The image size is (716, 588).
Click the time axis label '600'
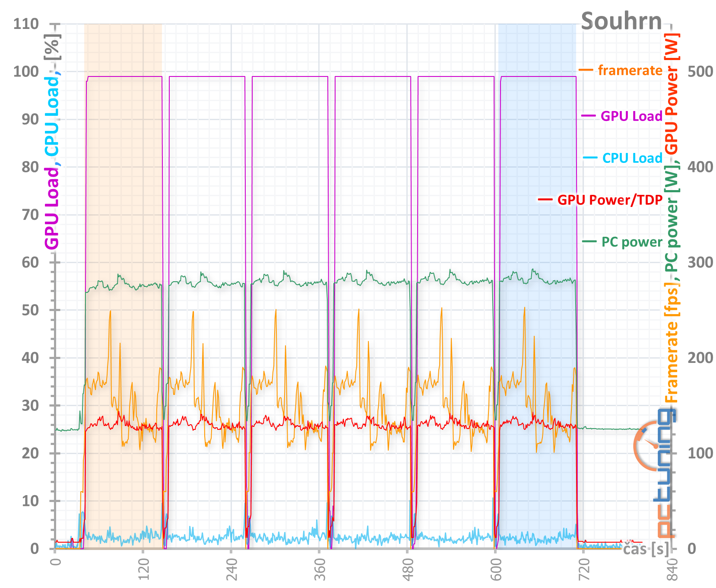click(x=496, y=570)
